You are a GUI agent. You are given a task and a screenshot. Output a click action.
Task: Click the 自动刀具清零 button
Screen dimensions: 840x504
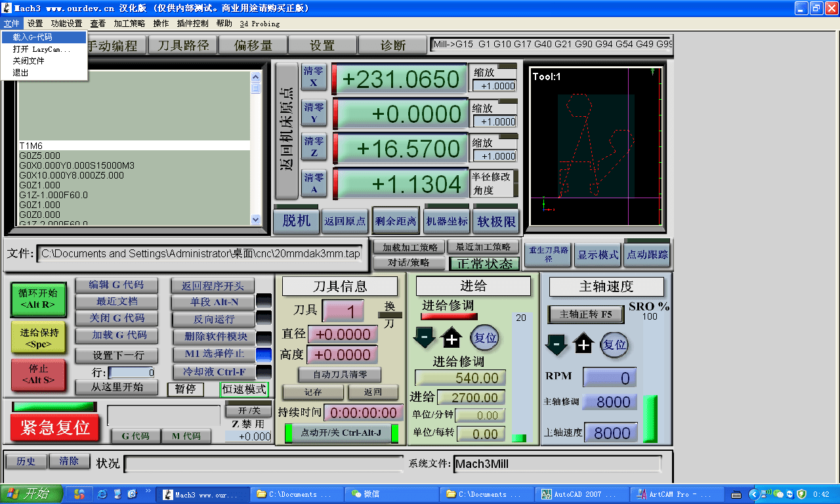340,375
